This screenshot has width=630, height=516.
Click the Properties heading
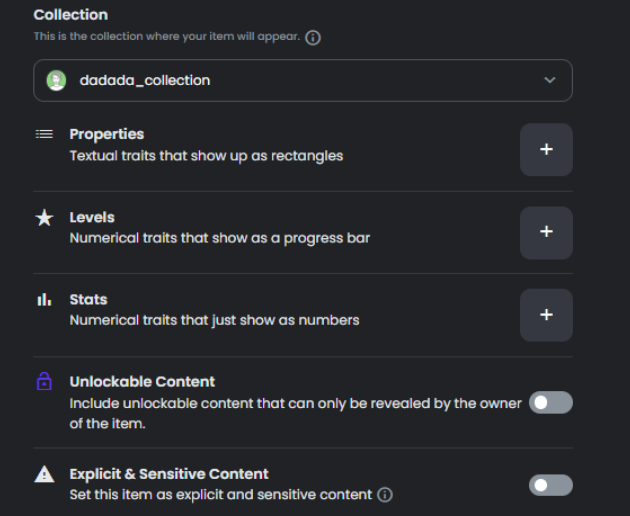(106, 134)
